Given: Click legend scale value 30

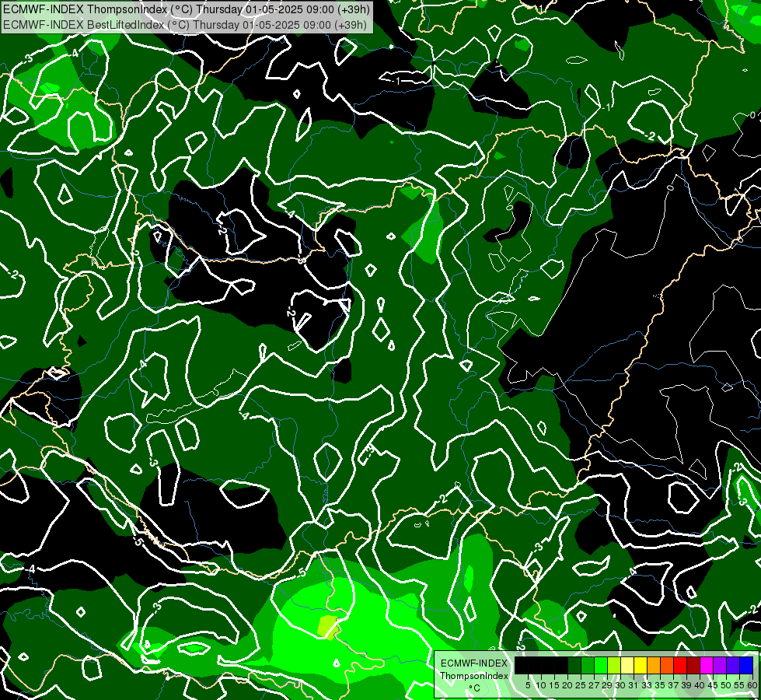Looking at the screenshot, I should (x=620, y=685).
